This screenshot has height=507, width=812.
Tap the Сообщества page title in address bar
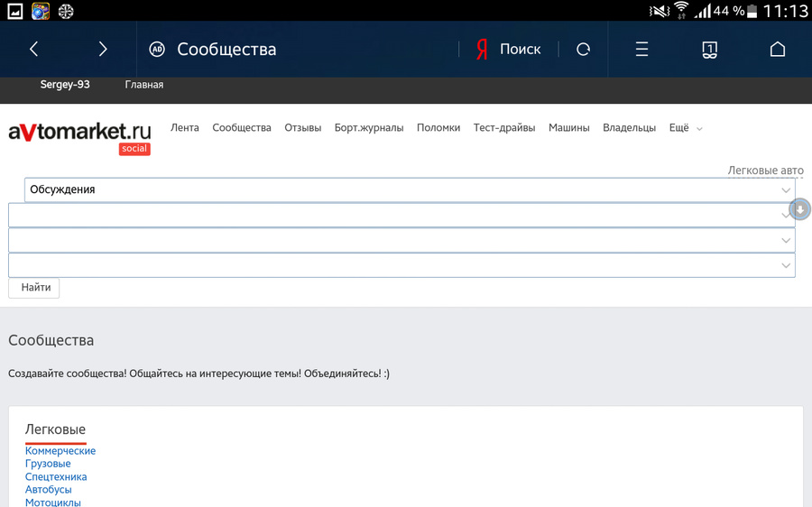[226, 50]
